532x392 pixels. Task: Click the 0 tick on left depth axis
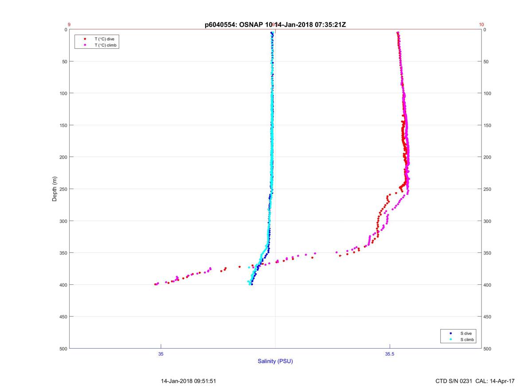pyautogui.click(x=66, y=30)
